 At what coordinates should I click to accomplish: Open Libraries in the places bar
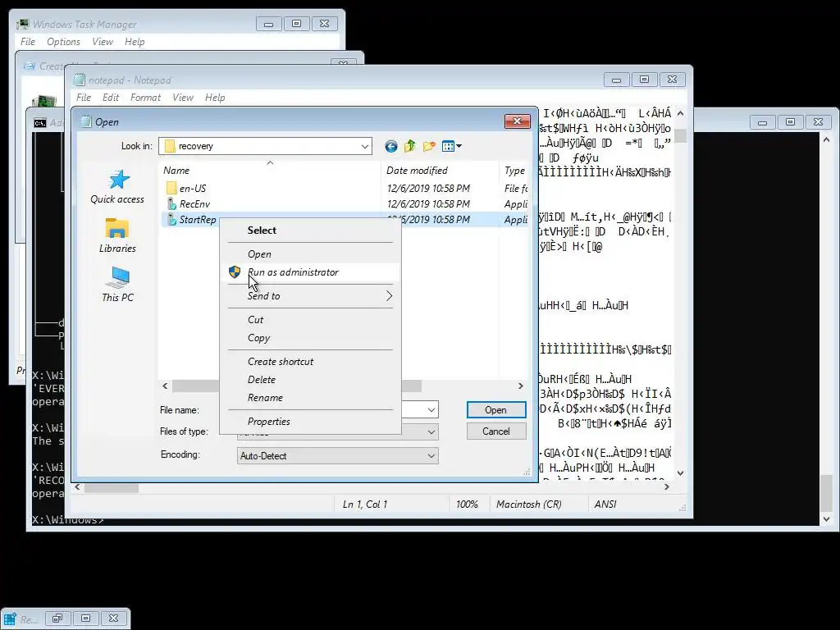pos(117,235)
